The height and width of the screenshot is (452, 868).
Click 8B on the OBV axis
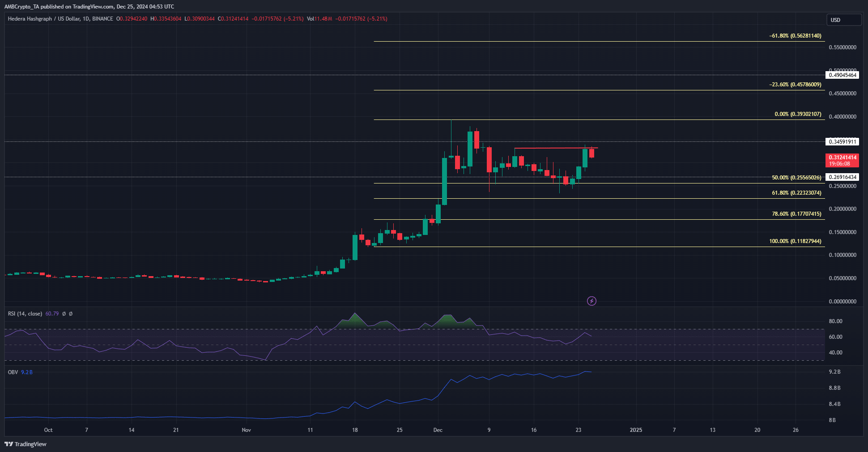(x=832, y=420)
